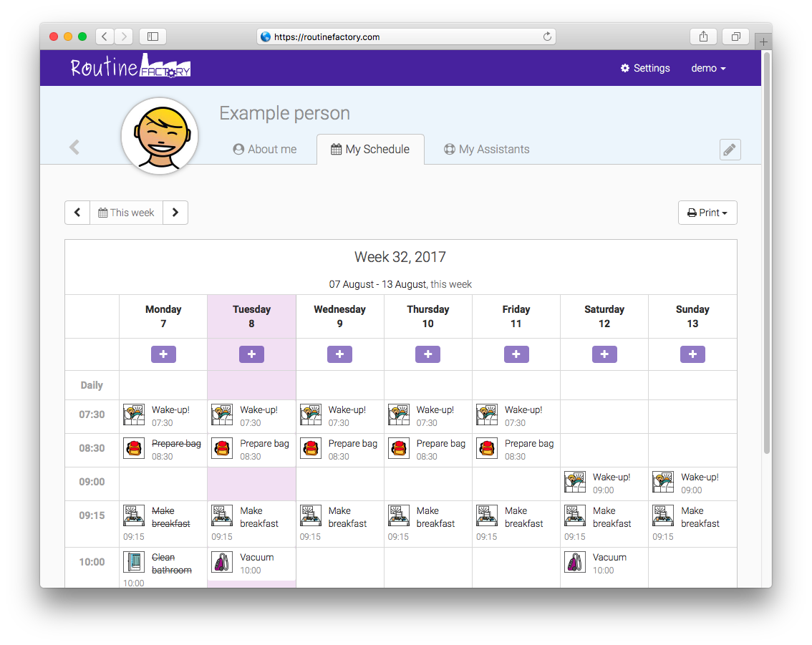812x645 pixels.
Task: Click the Routine Factory logo
Action: pos(130,67)
